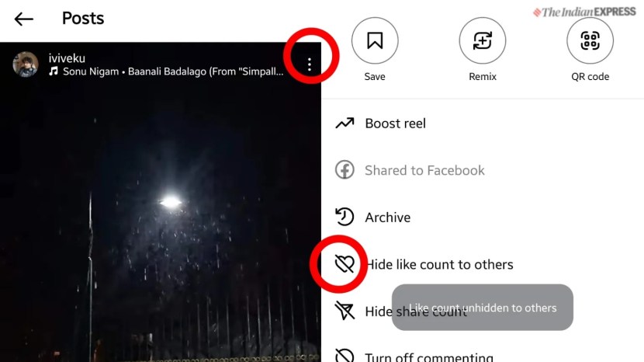
Task: Tap the Shared to Facebook entry
Action: pos(483,170)
